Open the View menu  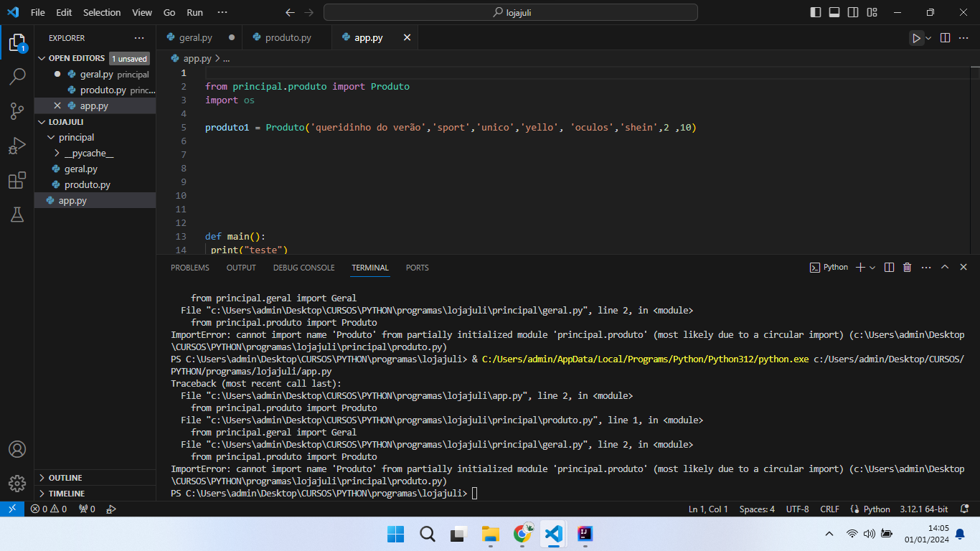click(142, 12)
